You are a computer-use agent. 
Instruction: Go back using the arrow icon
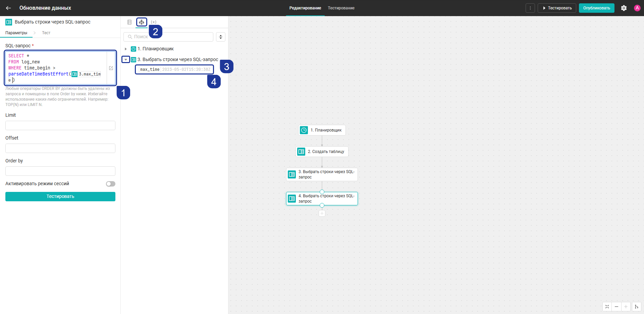[x=8, y=8]
